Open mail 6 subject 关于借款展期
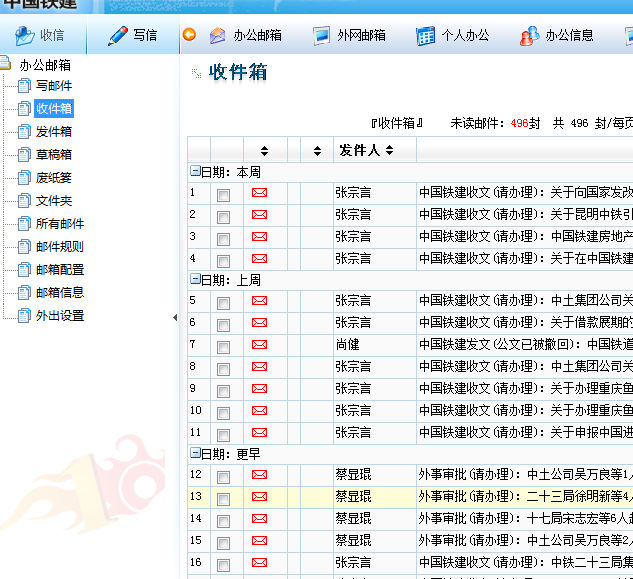This screenshot has width=633, height=579. coord(526,323)
